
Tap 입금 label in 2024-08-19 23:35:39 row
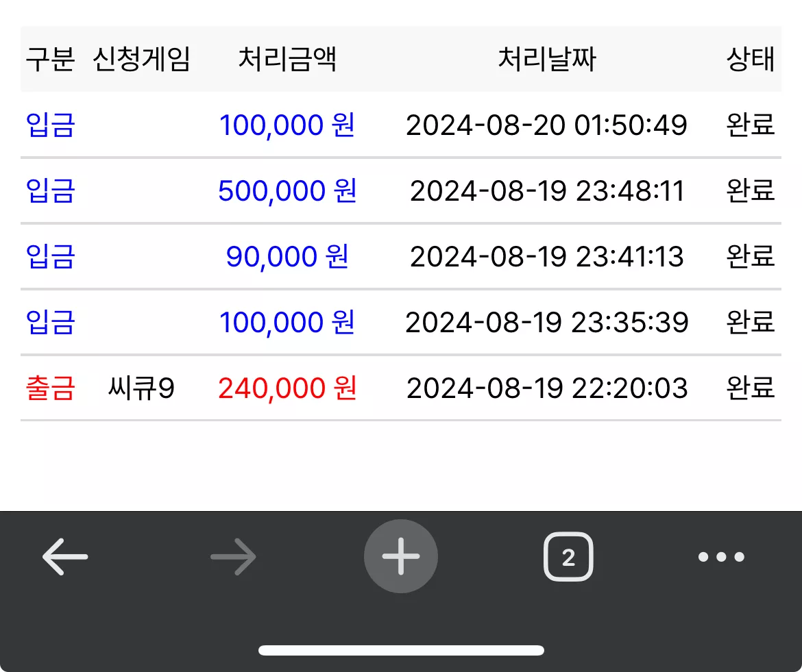(50, 323)
